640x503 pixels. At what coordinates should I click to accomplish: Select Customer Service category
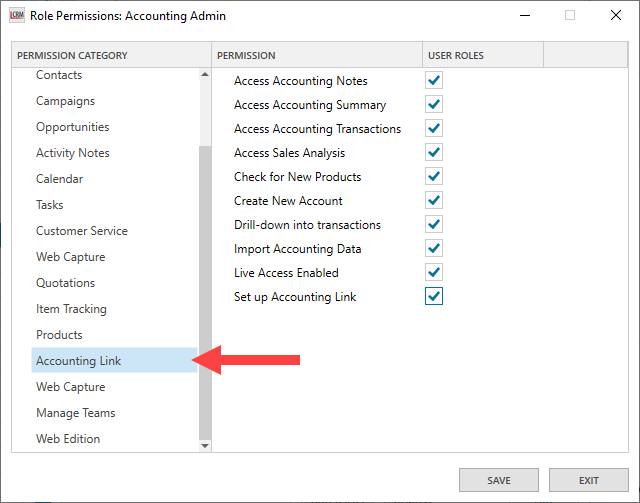[x=82, y=231]
